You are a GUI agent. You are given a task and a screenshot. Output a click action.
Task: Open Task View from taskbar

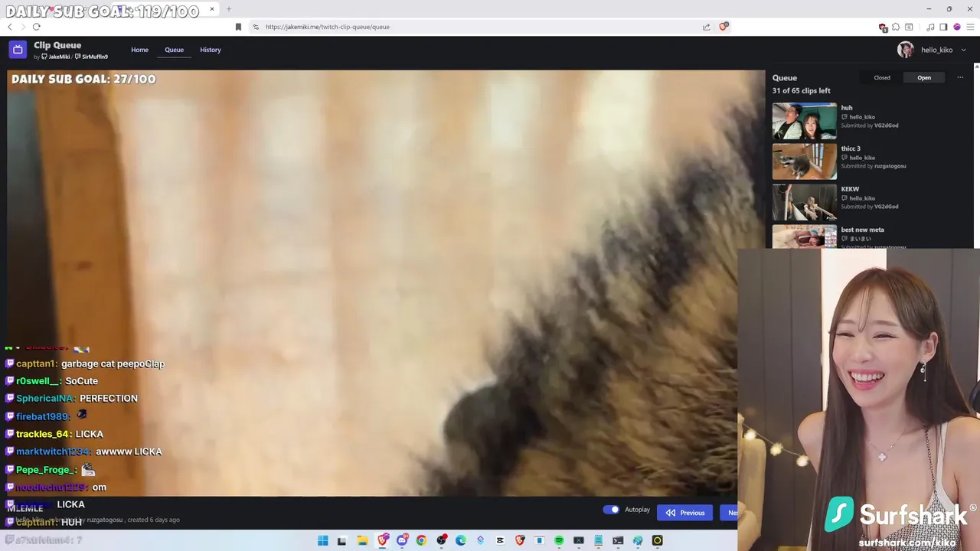342,540
